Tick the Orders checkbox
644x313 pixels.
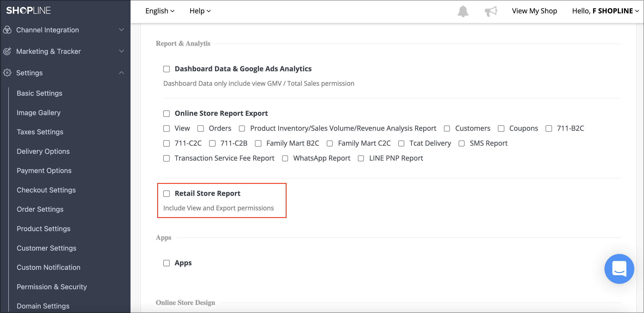[201, 128]
